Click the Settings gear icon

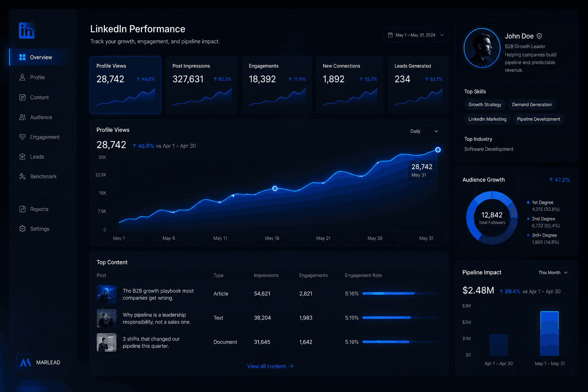(23, 229)
